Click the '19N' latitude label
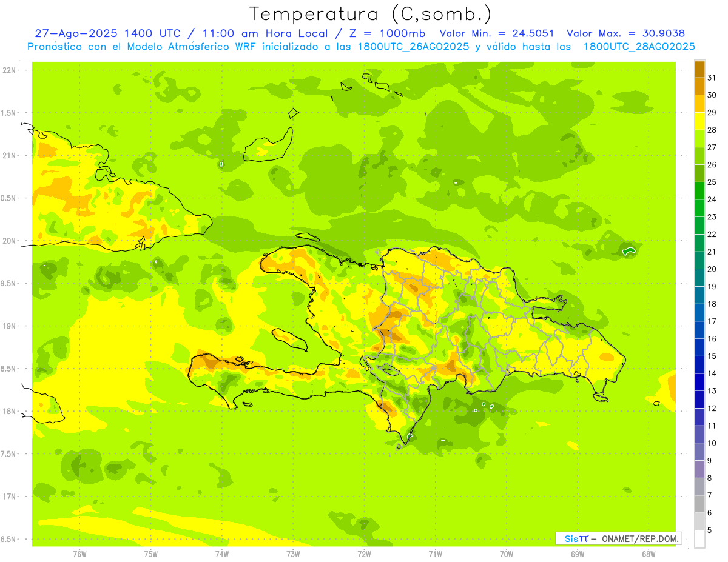The width and height of the screenshot is (728, 562). click(x=10, y=326)
